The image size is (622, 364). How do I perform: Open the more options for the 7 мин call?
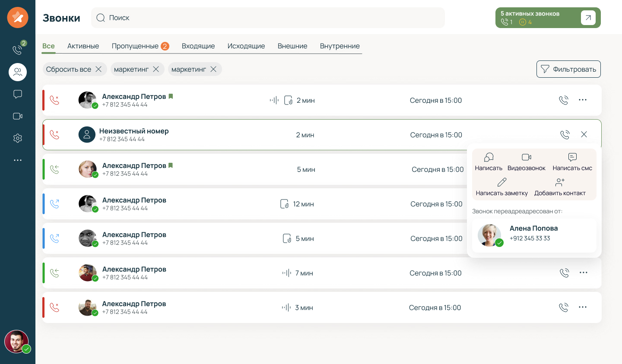(583, 273)
